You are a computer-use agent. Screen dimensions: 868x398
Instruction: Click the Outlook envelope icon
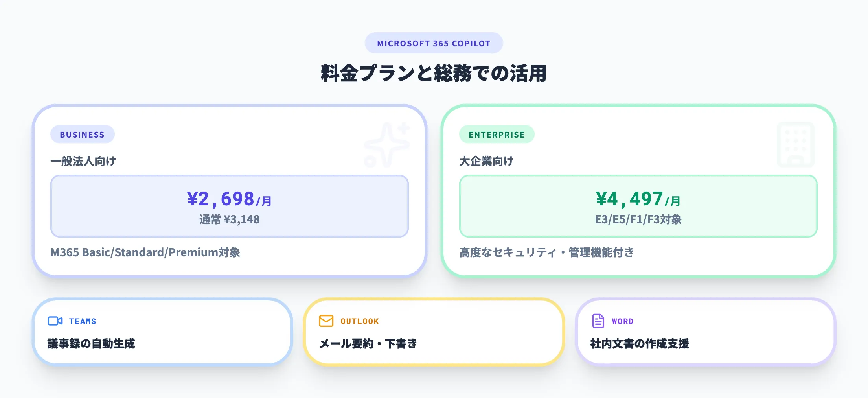[x=326, y=321]
